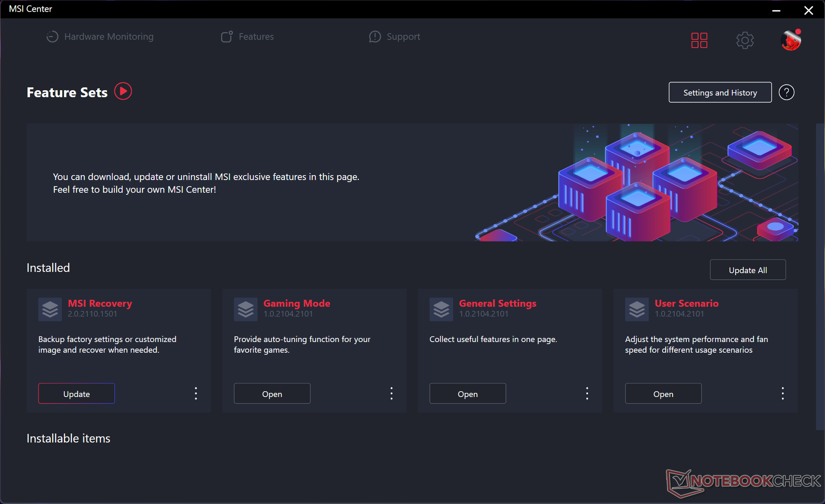Play the Feature Sets intro video

click(x=123, y=92)
